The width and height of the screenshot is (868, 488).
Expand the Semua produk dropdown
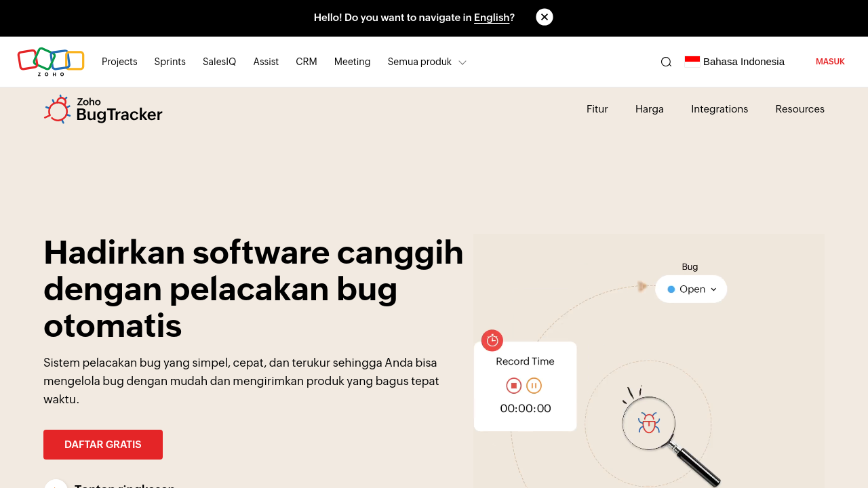pyautogui.click(x=427, y=62)
